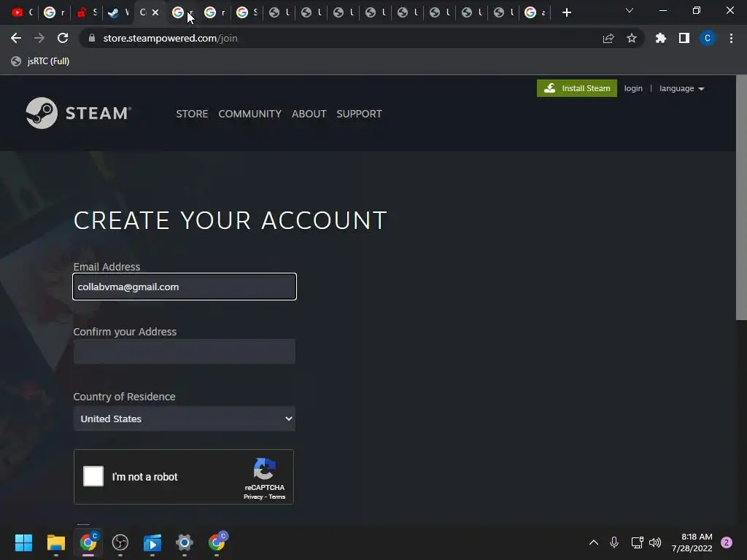
Task: Open the jsRTC (Full) bookmark
Action: (x=41, y=61)
